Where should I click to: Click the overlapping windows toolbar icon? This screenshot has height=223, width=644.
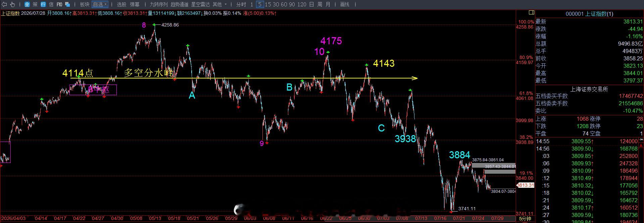67,4
